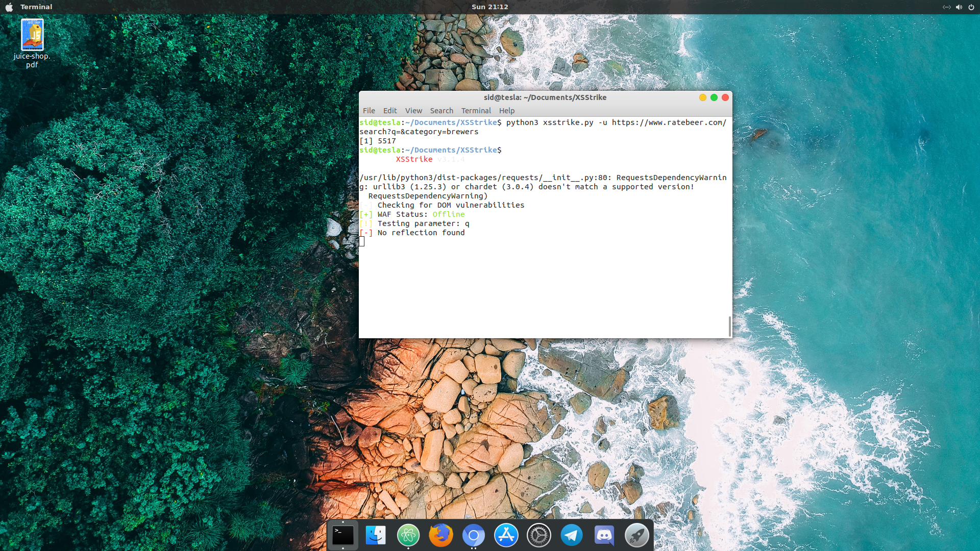Screen dimensions: 980x551
Task: Click the rocket launcher dock icon
Action: pyautogui.click(x=636, y=535)
